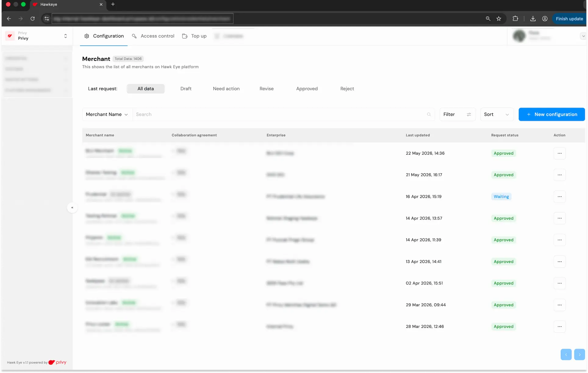This screenshot has height=373, width=588.
Task: Open the Top up tab
Action: (x=194, y=36)
